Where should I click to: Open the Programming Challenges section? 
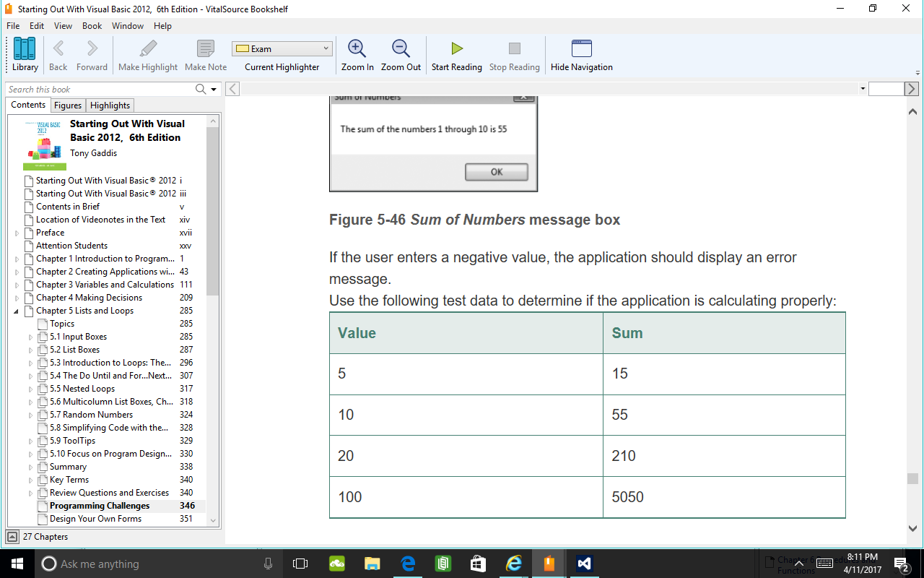[100, 506]
